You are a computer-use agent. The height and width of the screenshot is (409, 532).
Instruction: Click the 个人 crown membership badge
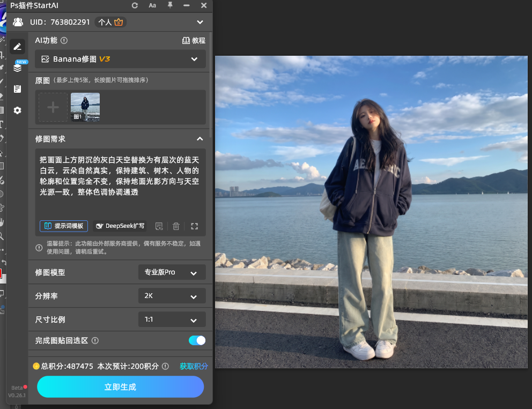(110, 22)
